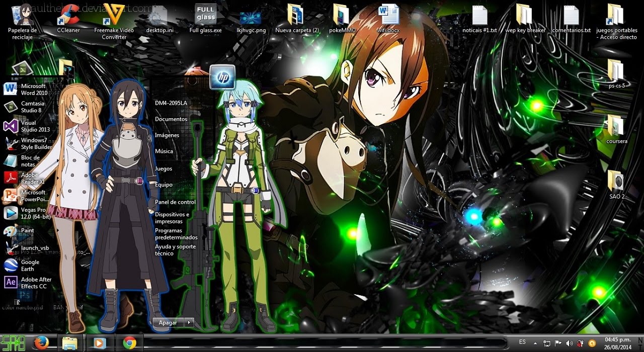
Task: Open Windows Media Player from taskbar
Action: tap(99, 343)
